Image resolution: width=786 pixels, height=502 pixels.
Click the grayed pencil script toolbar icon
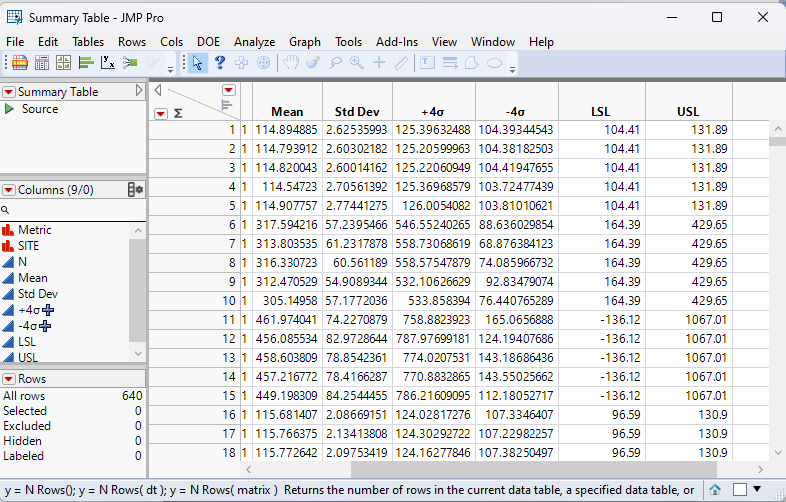(x=152, y=63)
